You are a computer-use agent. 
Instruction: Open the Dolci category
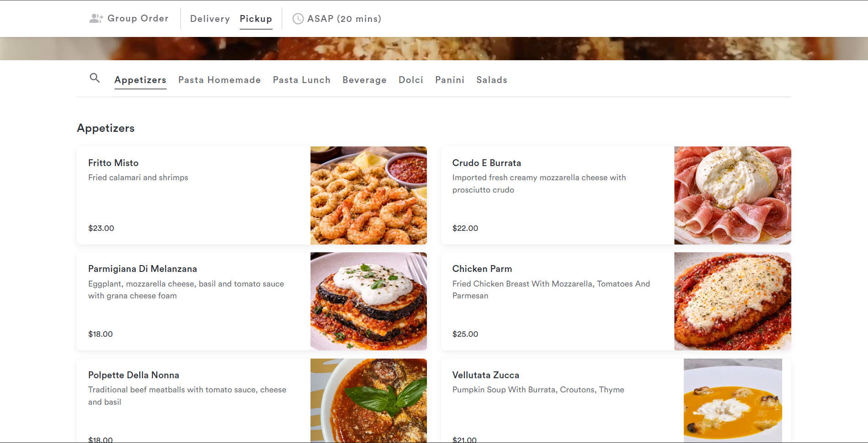(x=411, y=80)
